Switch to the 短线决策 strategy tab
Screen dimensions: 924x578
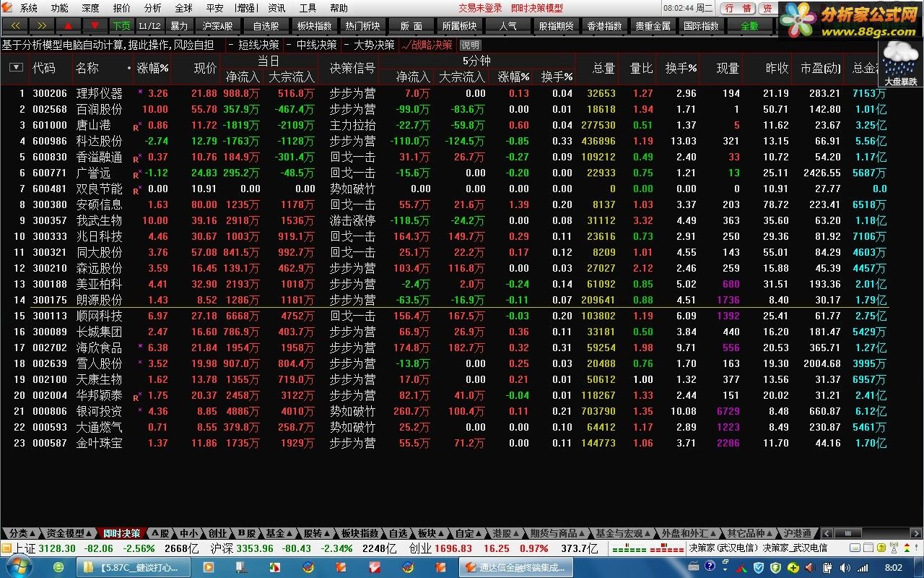[253, 45]
